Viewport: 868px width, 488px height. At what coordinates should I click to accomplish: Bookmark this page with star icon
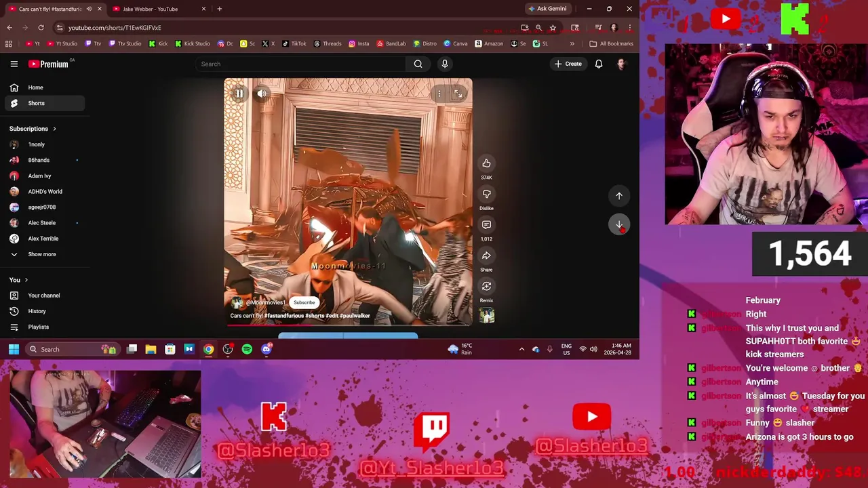tap(553, 28)
